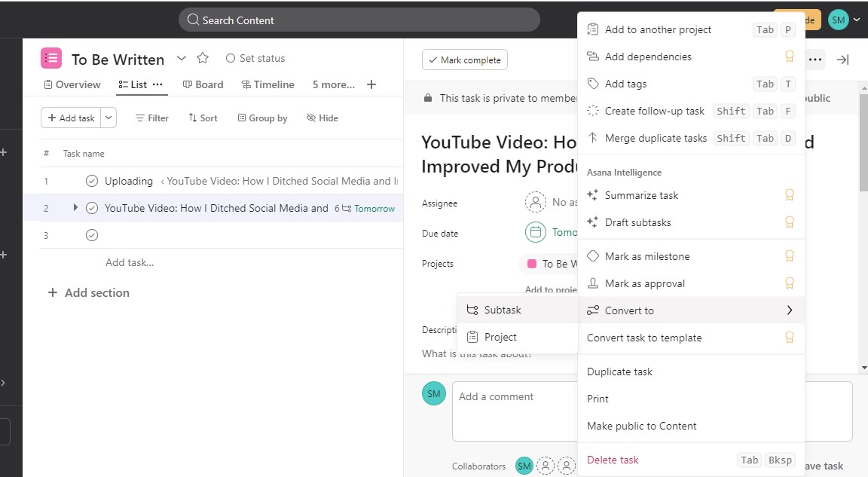Click in the Search Content field
Image resolution: width=868 pixels, height=477 pixels.
[x=359, y=20]
